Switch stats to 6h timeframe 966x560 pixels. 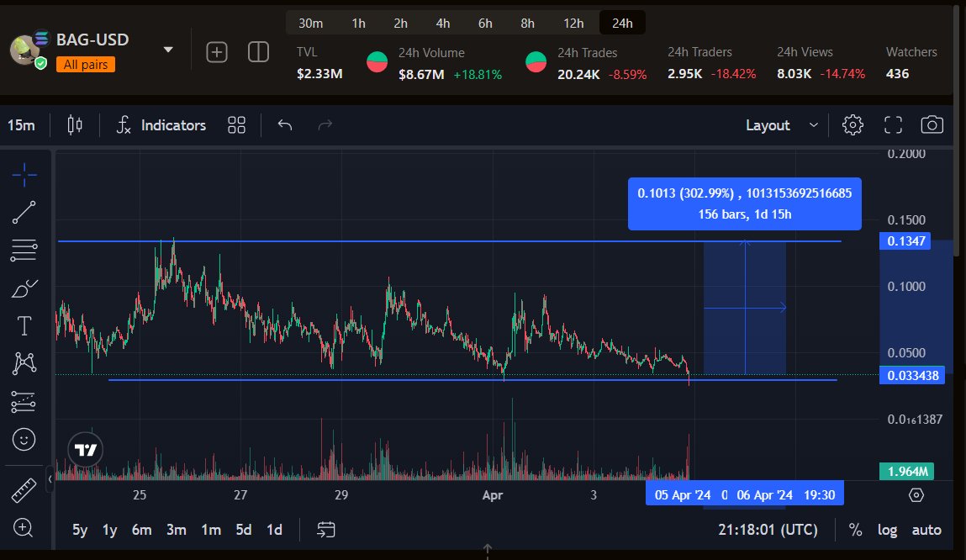pyautogui.click(x=485, y=24)
